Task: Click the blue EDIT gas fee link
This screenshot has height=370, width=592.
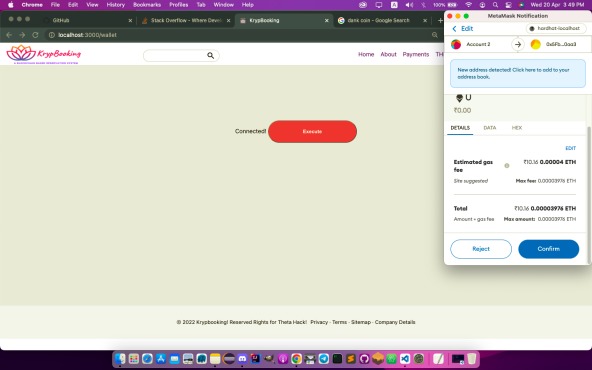Action: pyautogui.click(x=570, y=148)
